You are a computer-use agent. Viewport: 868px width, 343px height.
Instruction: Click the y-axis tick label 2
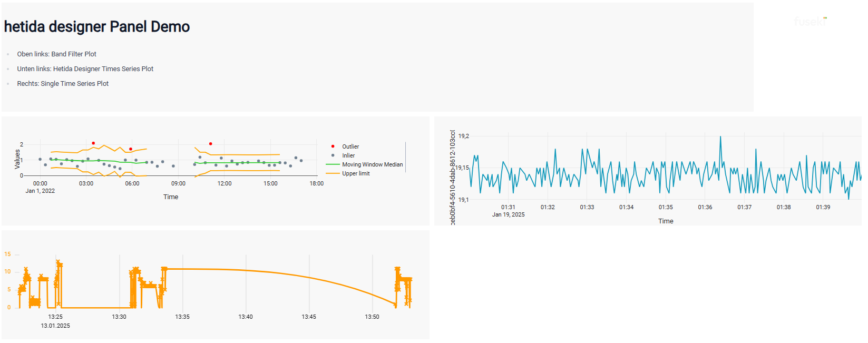click(22, 144)
